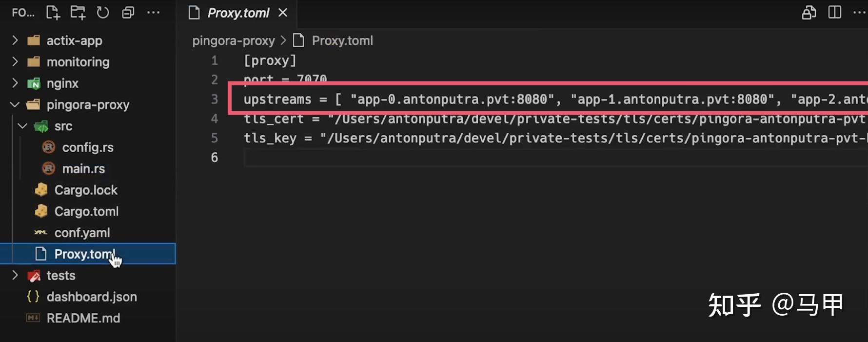Open the Rust file config.rs
The width and height of the screenshot is (868, 342).
(88, 147)
